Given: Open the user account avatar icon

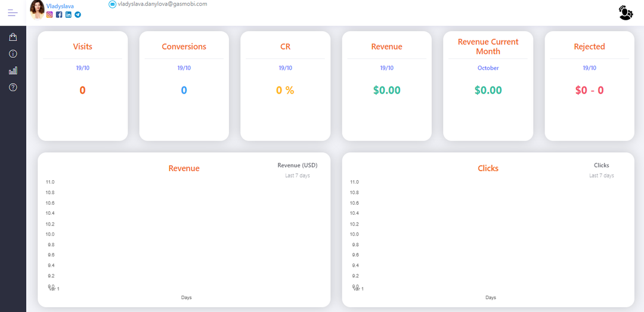Looking at the screenshot, I should 626,13.
